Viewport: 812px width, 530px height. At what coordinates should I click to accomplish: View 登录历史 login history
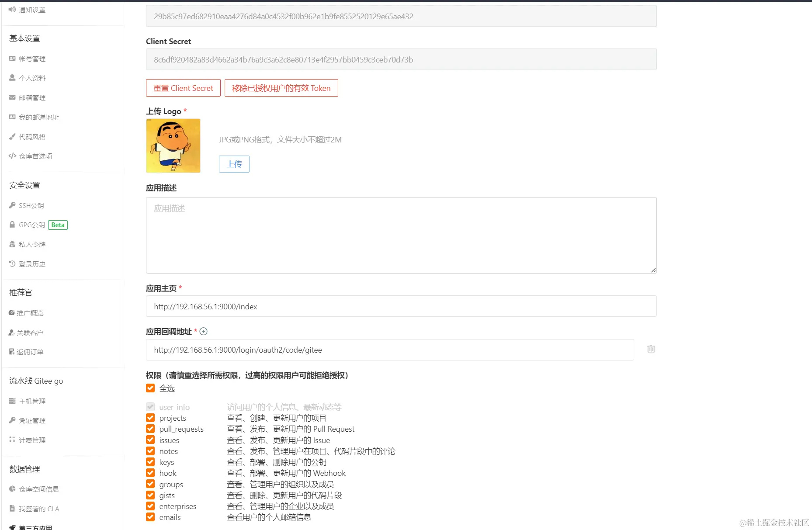click(x=31, y=264)
